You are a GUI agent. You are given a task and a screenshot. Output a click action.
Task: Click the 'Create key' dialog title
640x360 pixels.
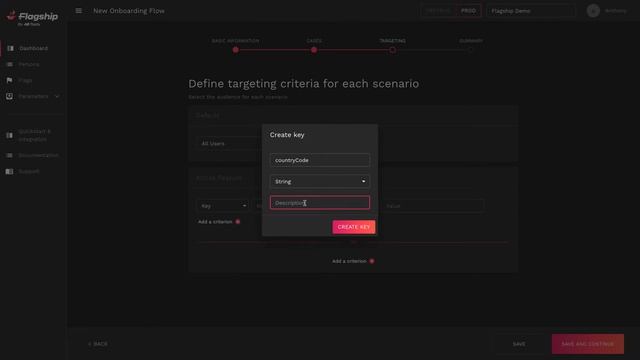[x=287, y=135]
